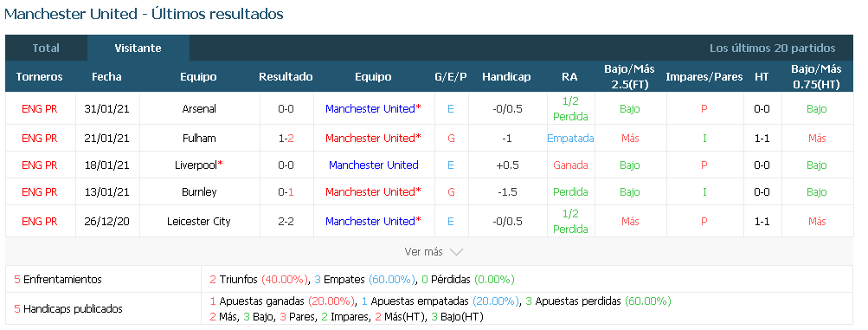
Task: Click the Impares/Pares column header
Action: point(704,77)
